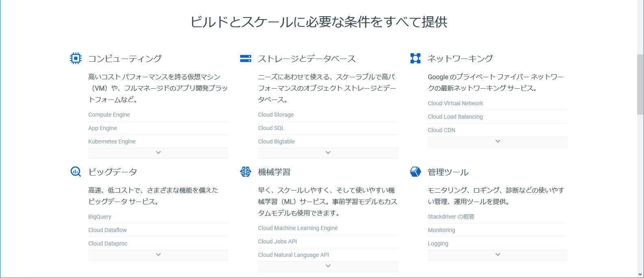Open the Logging link
This screenshot has width=644, height=278.
click(x=438, y=243)
